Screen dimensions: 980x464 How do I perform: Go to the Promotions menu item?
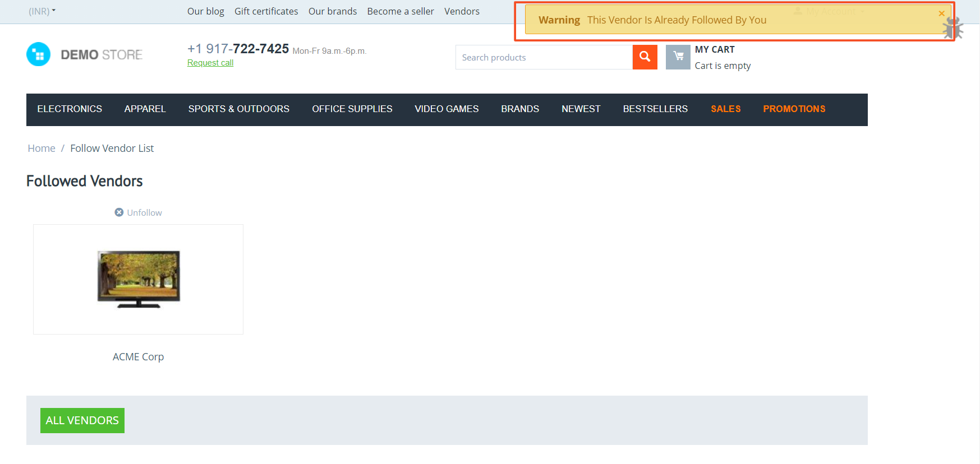click(794, 109)
